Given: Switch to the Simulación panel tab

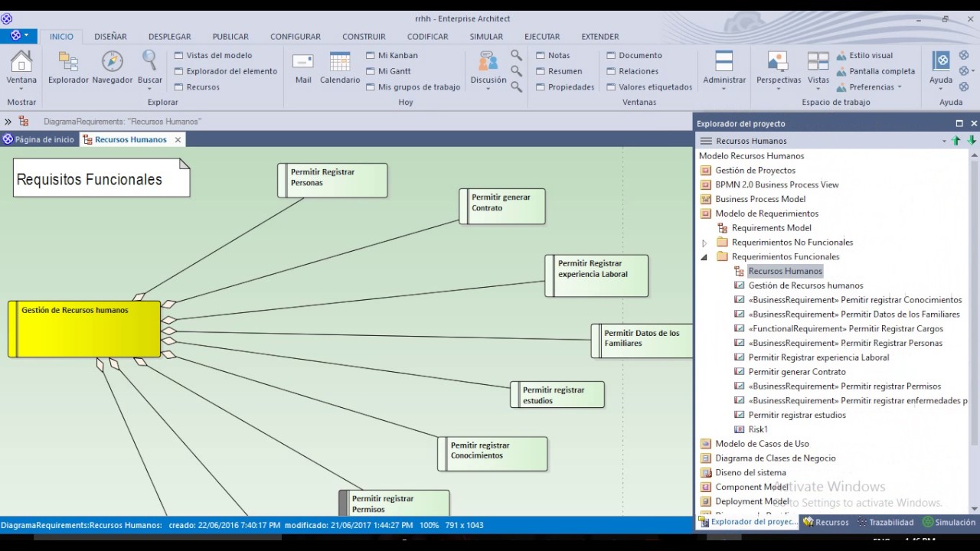Looking at the screenshot, I should click(949, 523).
